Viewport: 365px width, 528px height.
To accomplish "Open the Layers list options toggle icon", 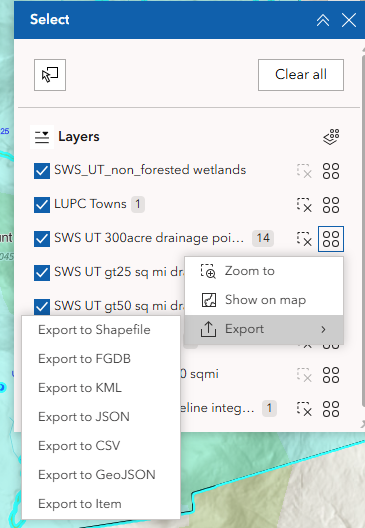I will tap(42, 137).
